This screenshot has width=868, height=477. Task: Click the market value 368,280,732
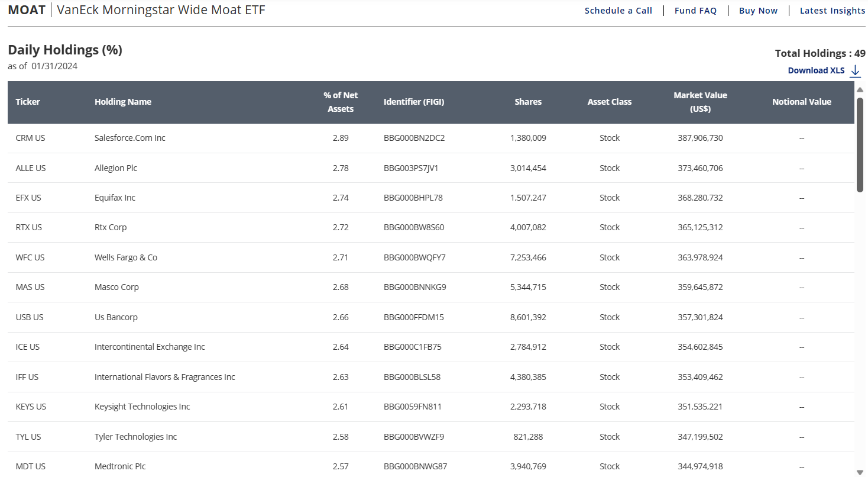click(x=700, y=198)
